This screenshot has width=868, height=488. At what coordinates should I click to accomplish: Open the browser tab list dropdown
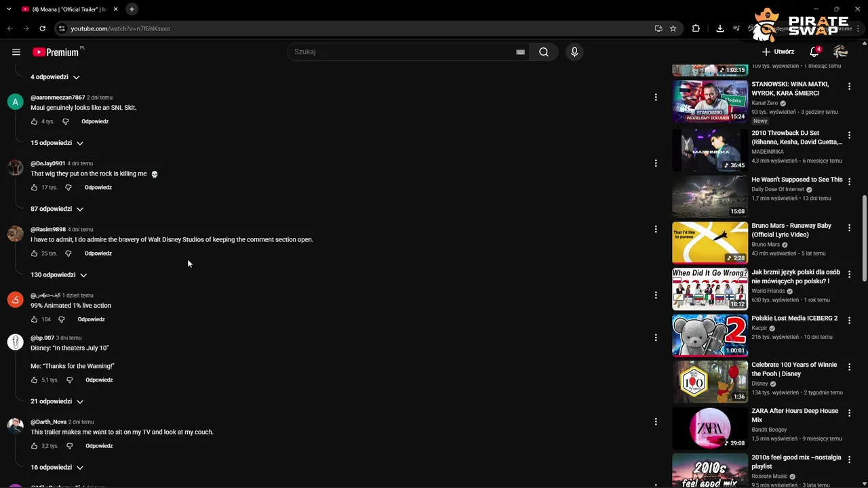9,9
